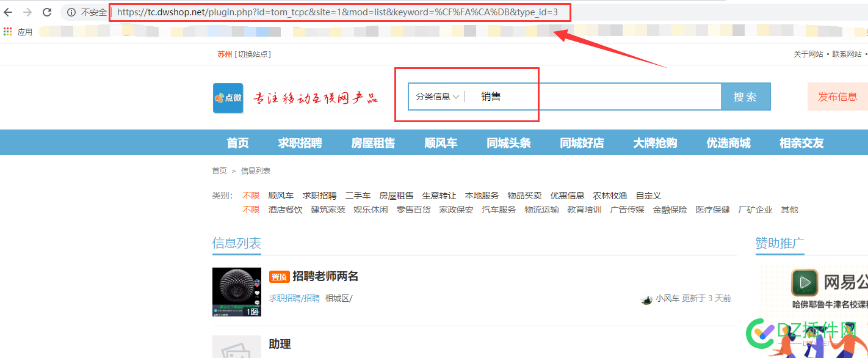Open the 联系网站 link
868x358 pixels.
tap(847, 54)
